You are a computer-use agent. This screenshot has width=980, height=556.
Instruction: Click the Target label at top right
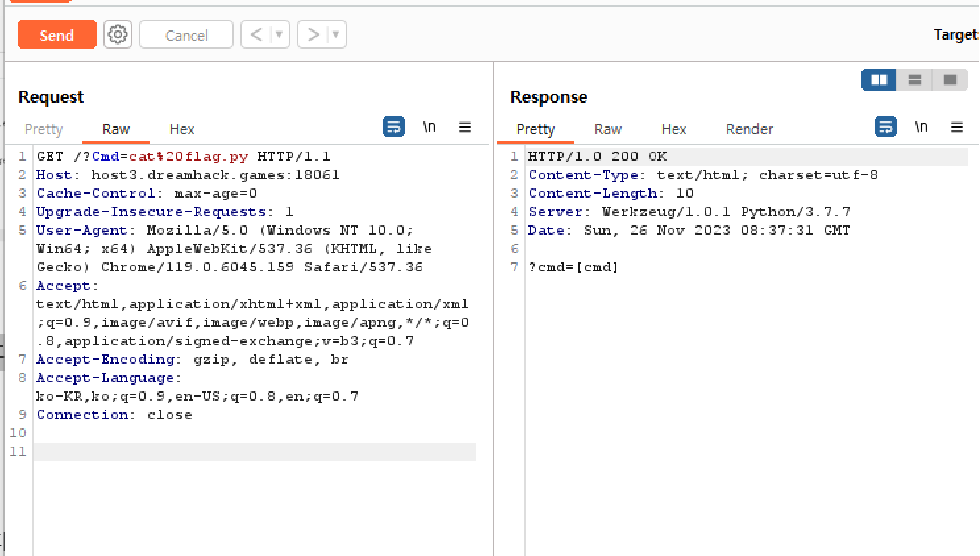(956, 34)
